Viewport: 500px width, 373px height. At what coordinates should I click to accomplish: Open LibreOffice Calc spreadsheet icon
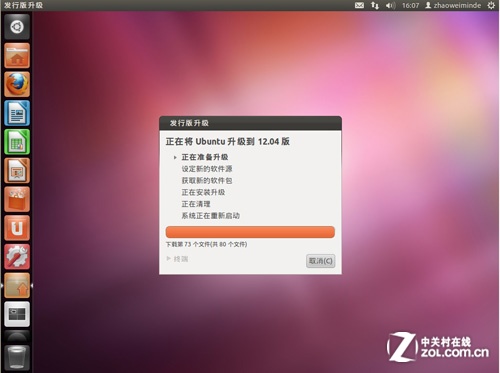[x=17, y=142]
